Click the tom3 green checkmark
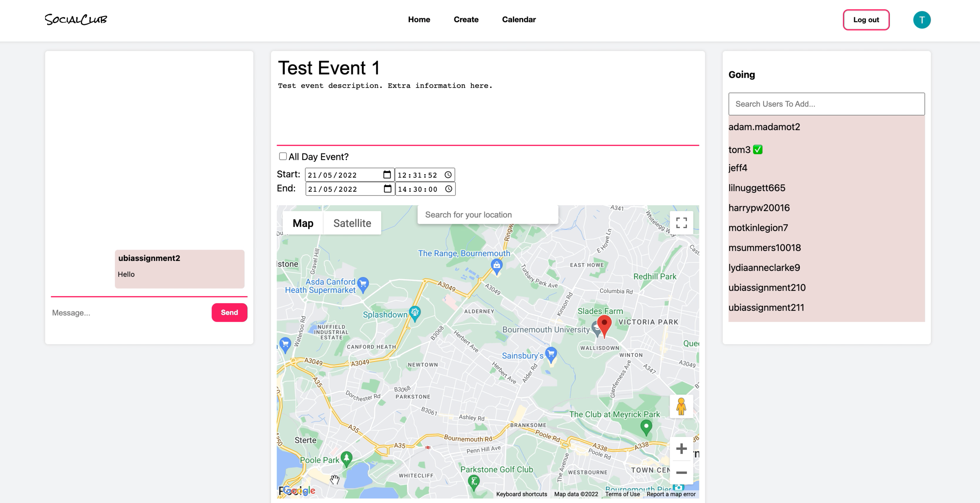This screenshot has width=980, height=503. point(757,150)
